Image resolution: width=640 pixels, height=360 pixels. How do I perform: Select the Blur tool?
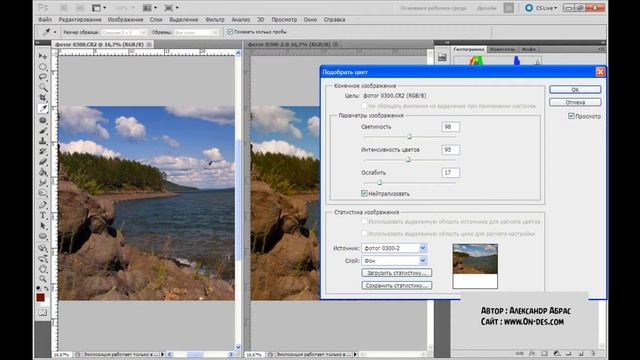[x=42, y=182]
